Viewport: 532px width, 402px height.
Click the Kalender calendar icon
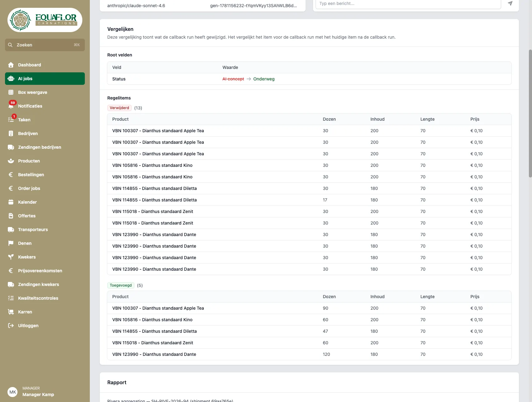click(11, 202)
